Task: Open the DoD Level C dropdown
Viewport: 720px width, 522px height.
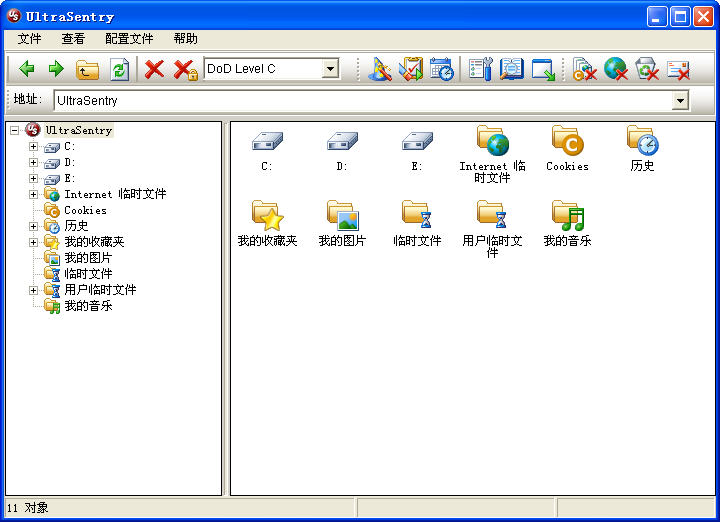Action: (x=330, y=69)
